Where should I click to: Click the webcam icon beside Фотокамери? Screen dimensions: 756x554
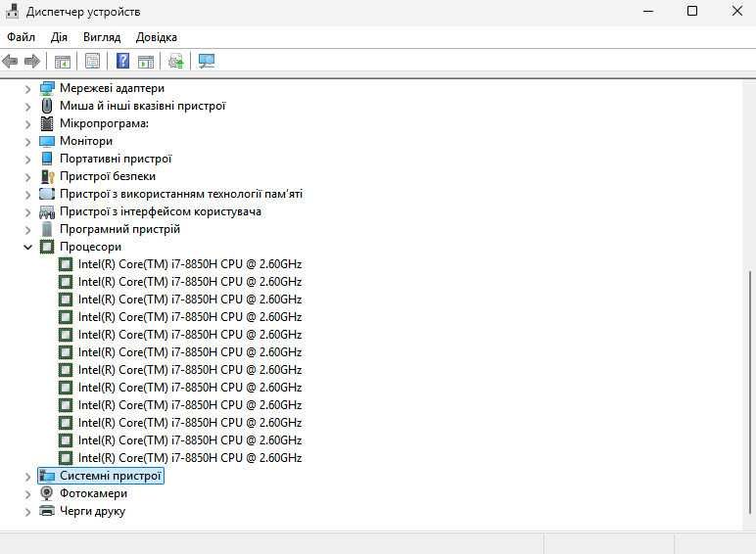pyautogui.click(x=47, y=493)
